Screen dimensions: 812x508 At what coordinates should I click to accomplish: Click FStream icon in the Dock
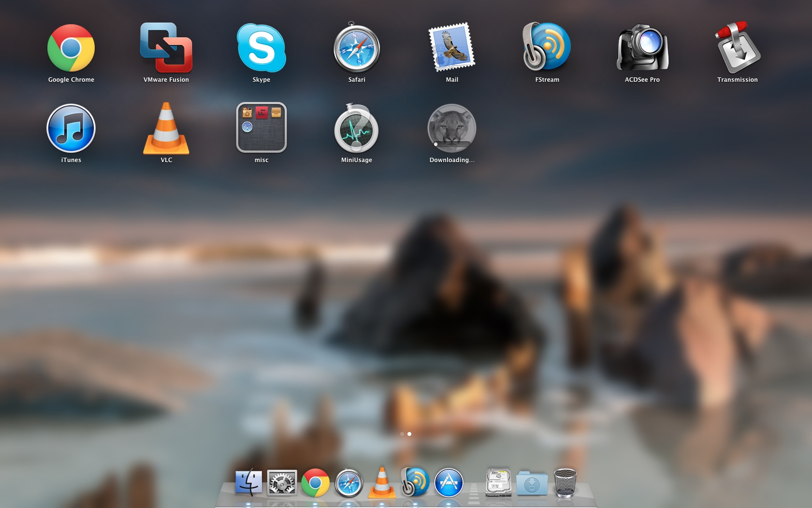[x=415, y=482]
